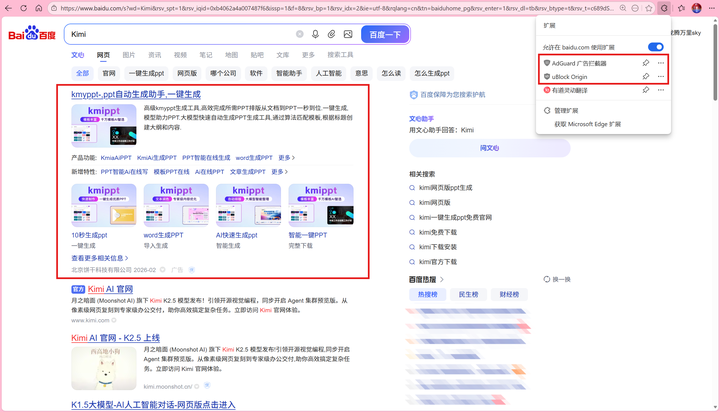Click the 管理扩展 menu entry
The width and height of the screenshot is (720, 412).
(x=603, y=111)
